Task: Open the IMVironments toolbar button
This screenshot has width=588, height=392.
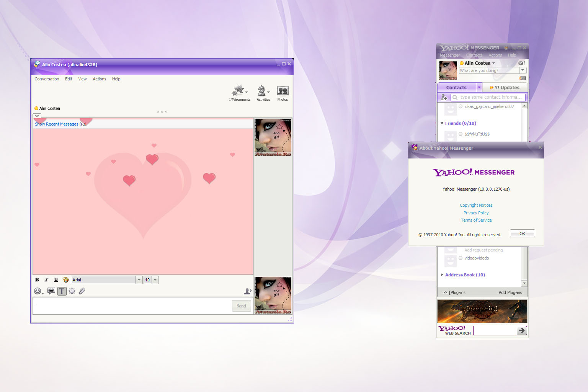Action: pos(240,93)
